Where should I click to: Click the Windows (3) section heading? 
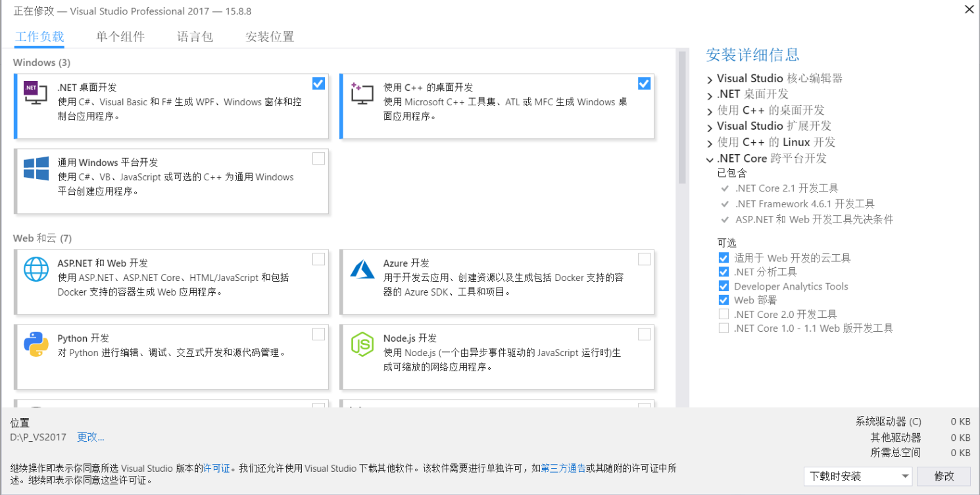coord(41,63)
